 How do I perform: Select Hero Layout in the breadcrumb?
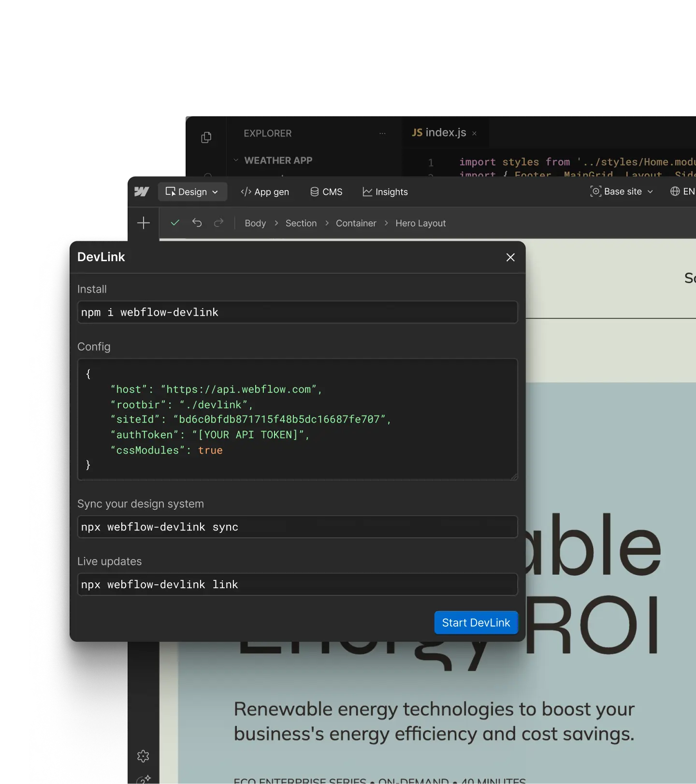pos(420,223)
